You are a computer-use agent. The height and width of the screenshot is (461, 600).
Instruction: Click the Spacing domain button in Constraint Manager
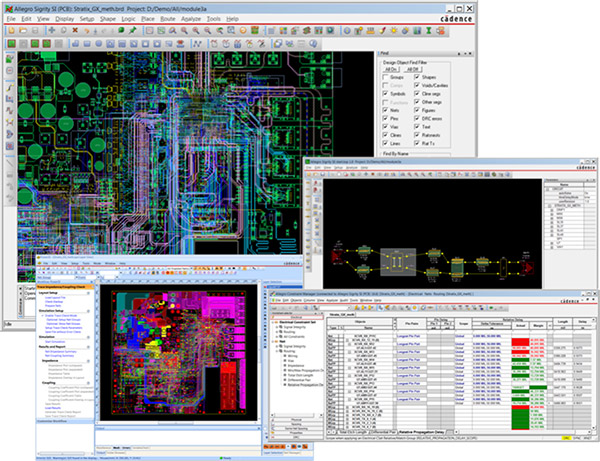click(297, 424)
